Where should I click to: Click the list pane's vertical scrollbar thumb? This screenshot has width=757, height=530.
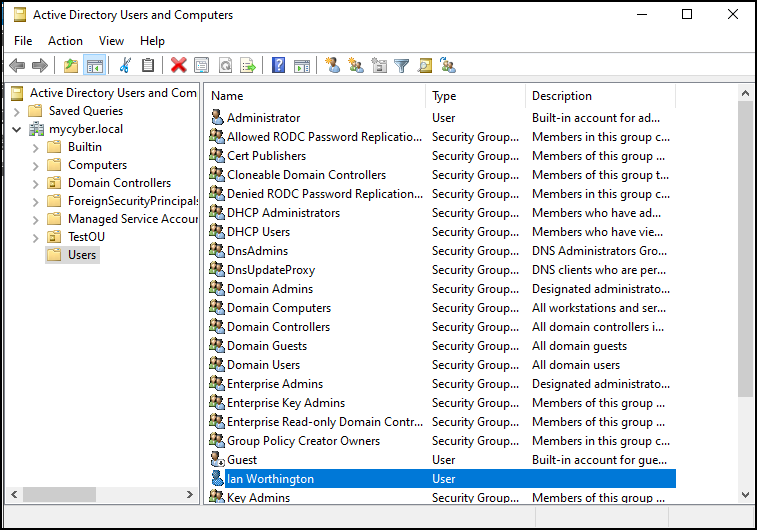point(745,249)
